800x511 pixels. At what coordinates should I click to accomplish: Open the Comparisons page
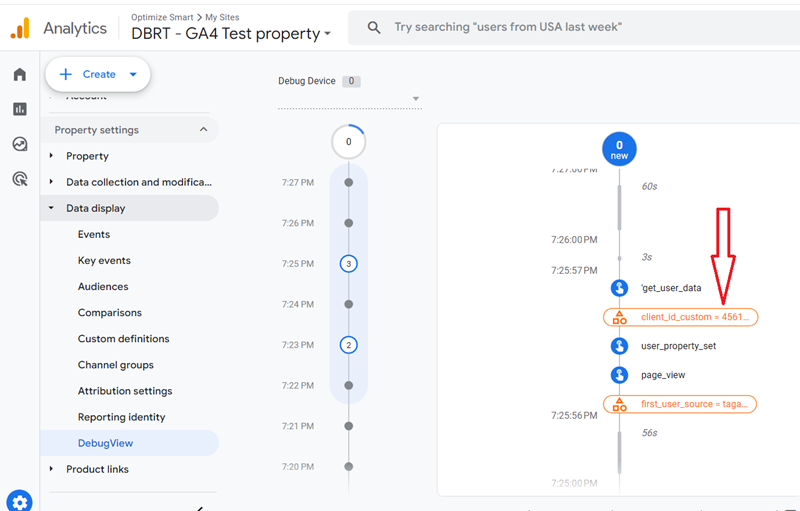click(110, 312)
